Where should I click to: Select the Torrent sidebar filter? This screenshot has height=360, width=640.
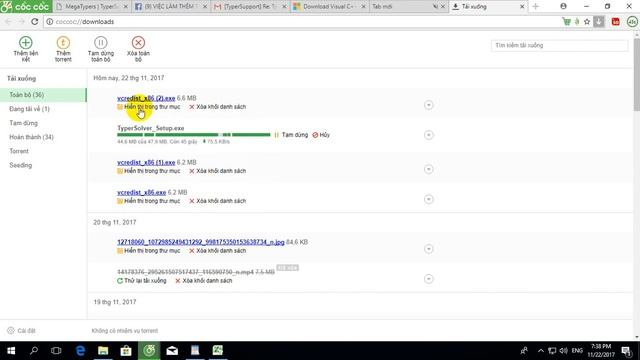[19, 151]
